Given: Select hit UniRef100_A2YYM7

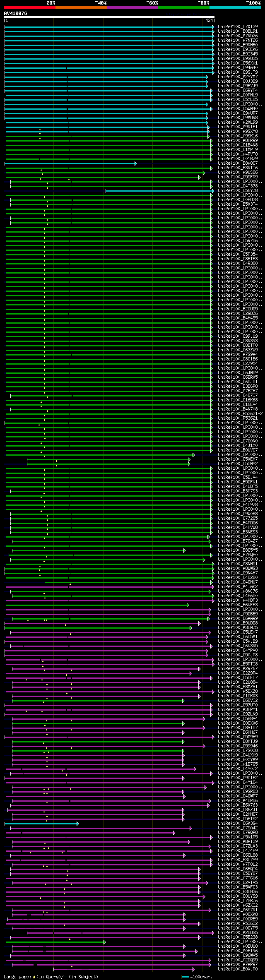Looking at the screenshot, I should (x=238, y=77).
